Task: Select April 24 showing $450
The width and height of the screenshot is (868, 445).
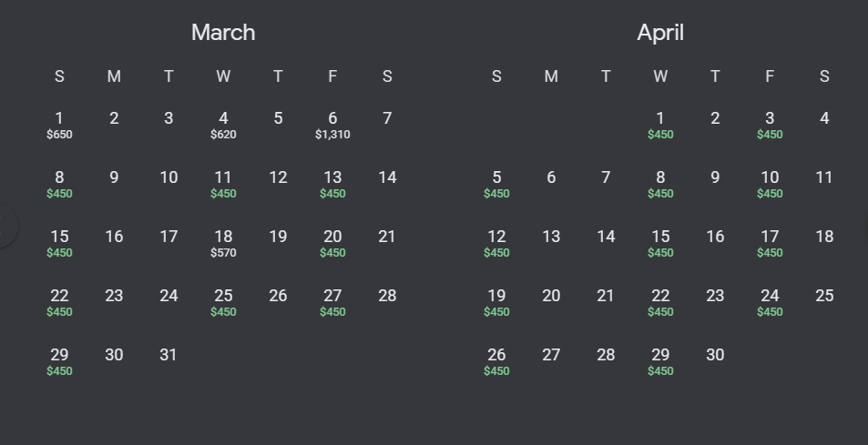Action: (x=770, y=302)
